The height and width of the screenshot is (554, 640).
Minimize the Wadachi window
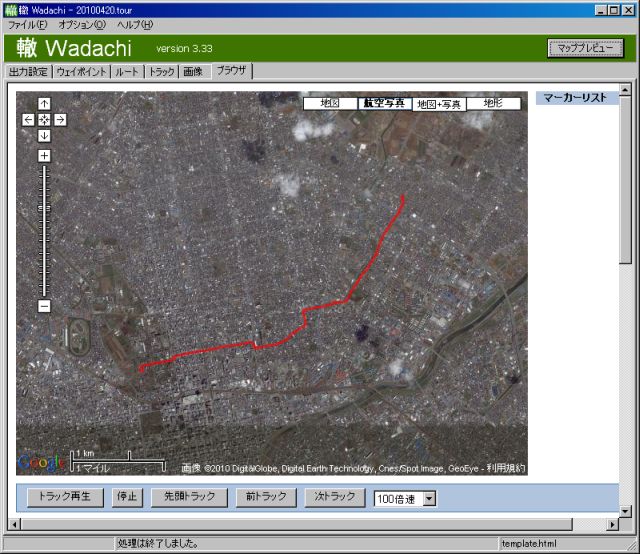coord(600,10)
